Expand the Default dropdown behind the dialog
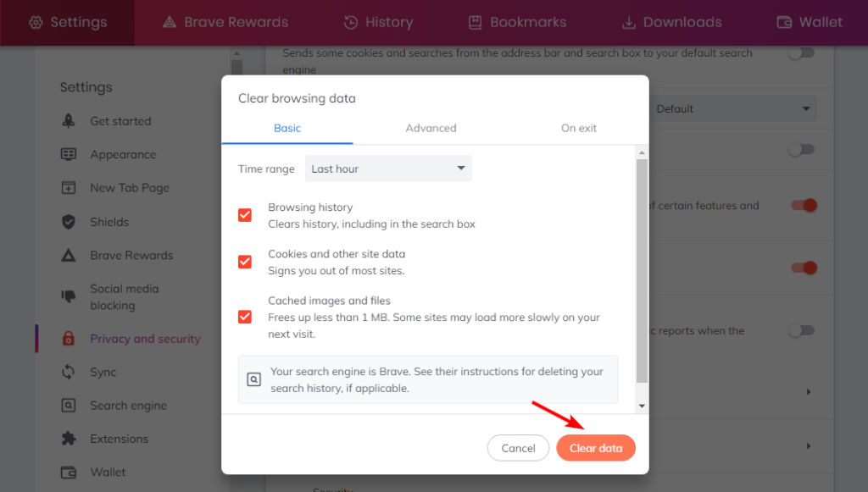This screenshot has width=868, height=492. (x=732, y=109)
